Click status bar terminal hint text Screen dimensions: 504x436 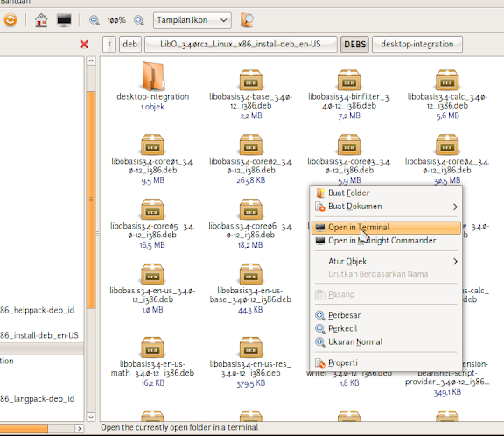click(x=179, y=427)
